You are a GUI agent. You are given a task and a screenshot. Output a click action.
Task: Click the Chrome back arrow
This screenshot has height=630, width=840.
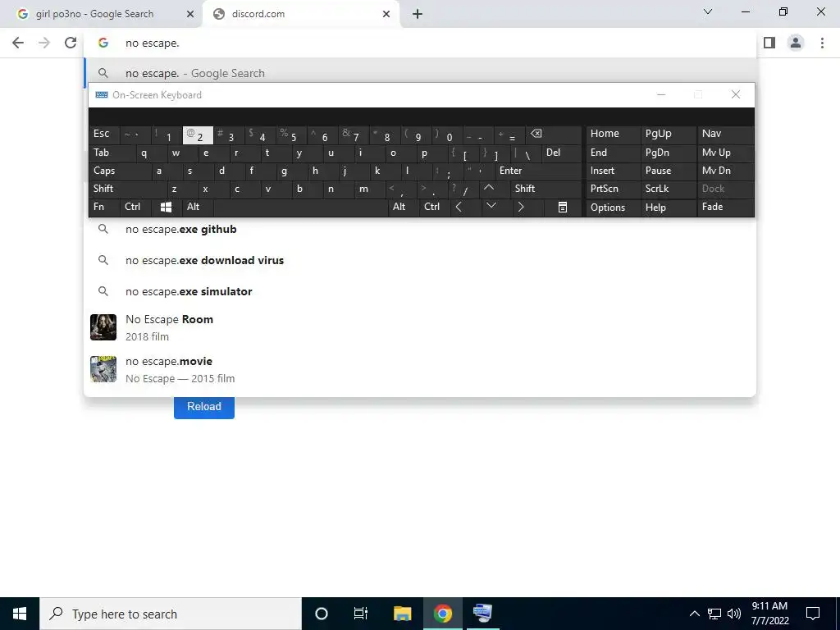[x=18, y=43]
